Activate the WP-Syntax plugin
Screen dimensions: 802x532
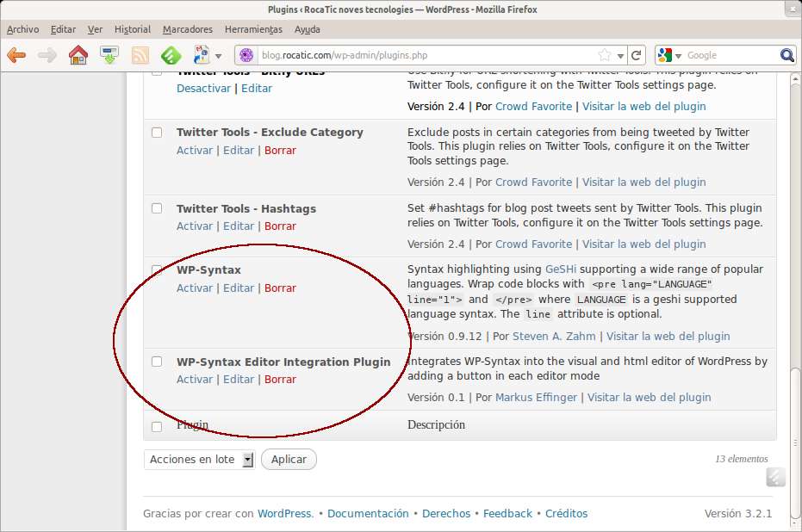(195, 288)
